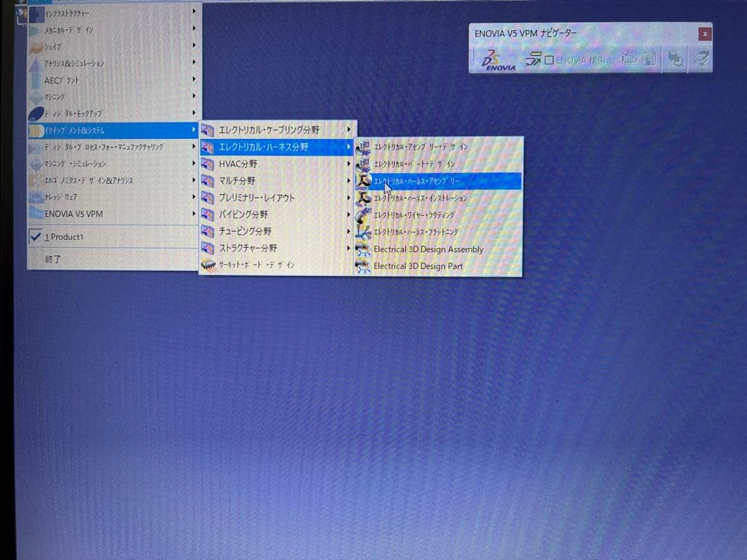Viewport: 747px width, 560px height.
Task: Open エレクトリカル・パート・デザイン via its workbench icon
Action: (x=362, y=164)
